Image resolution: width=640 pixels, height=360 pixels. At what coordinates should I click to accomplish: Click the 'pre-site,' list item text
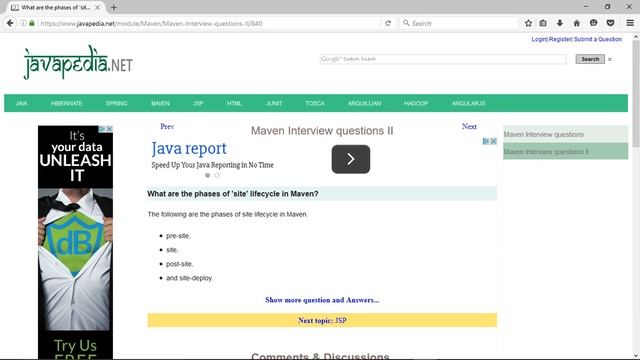[x=178, y=236]
